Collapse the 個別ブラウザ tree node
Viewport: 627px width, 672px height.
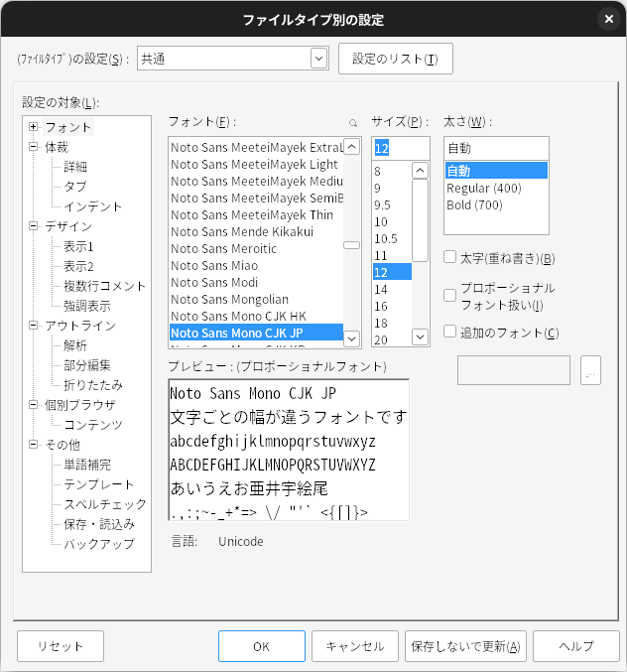pyautogui.click(x=33, y=405)
